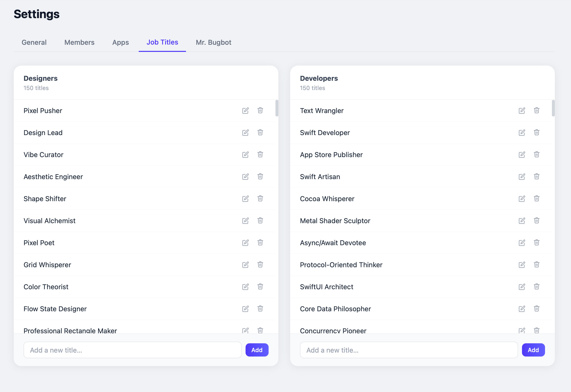The height and width of the screenshot is (392, 571).
Task: Open the Members tab
Action: point(79,42)
